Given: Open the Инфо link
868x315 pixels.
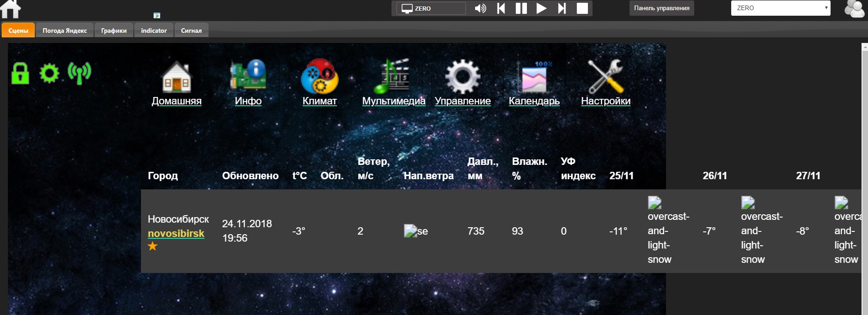Looking at the screenshot, I should click(x=248, y=101).
